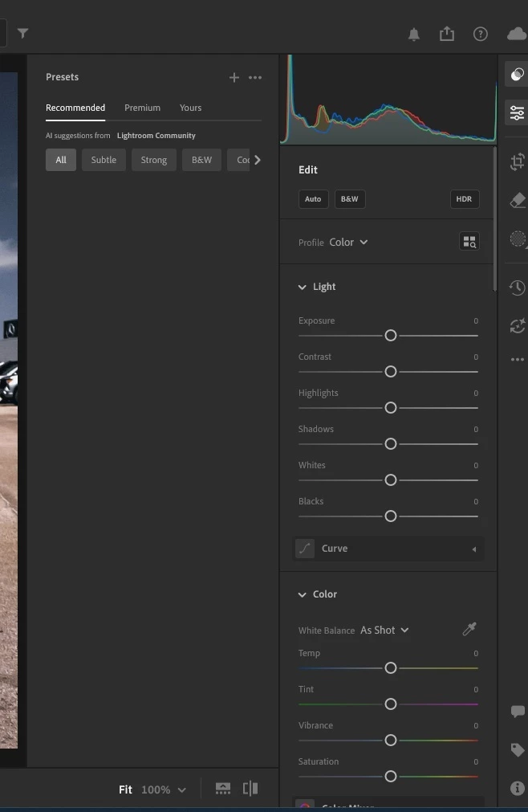Open the Presets panel icon
Viewport: 528px width, 812px height.
click(x=517, y=75)
